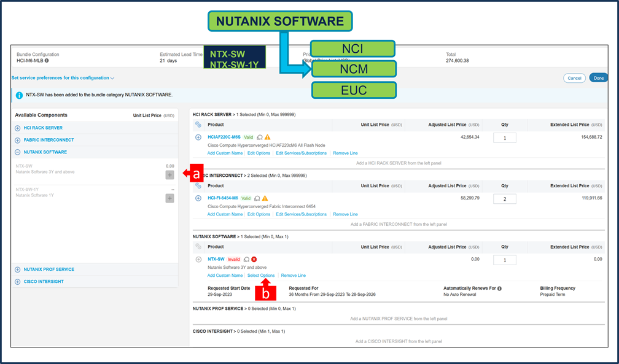Expand FABRIC INTERCONNECT in Available Components
The image size is (619, 364).
pyautogui.click(x=17, y=140)
